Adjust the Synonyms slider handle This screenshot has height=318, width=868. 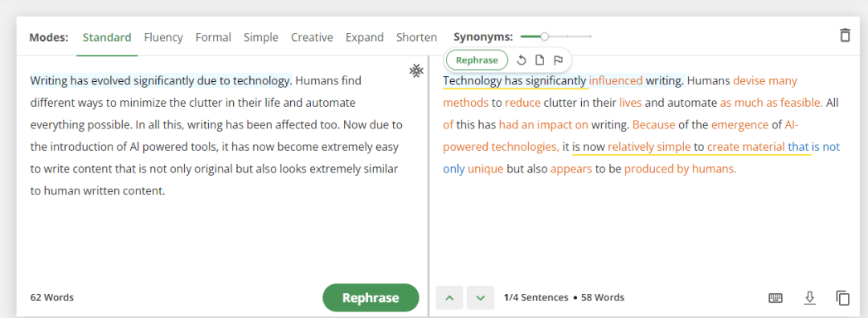coord(545,36)
